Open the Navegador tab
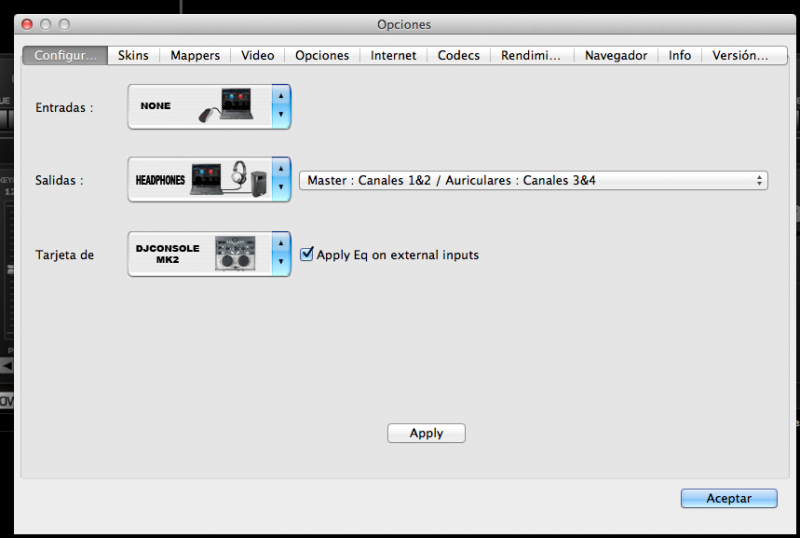Screen dimensions: 800x538 616,55
